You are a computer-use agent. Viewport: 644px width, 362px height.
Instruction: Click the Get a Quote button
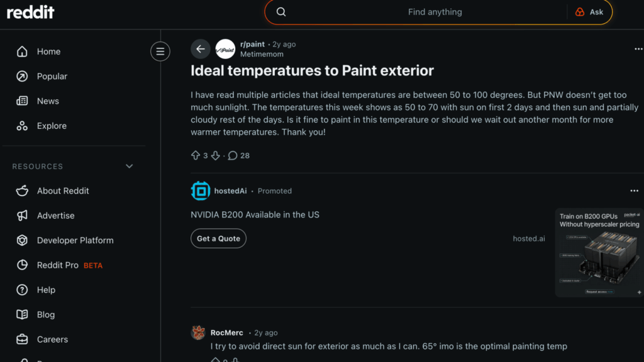[x=218, y=238]
